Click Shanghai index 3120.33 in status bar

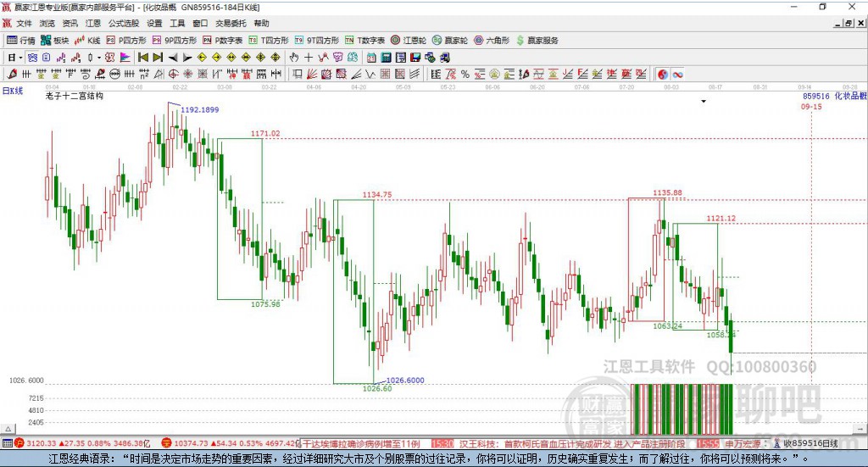42,443
